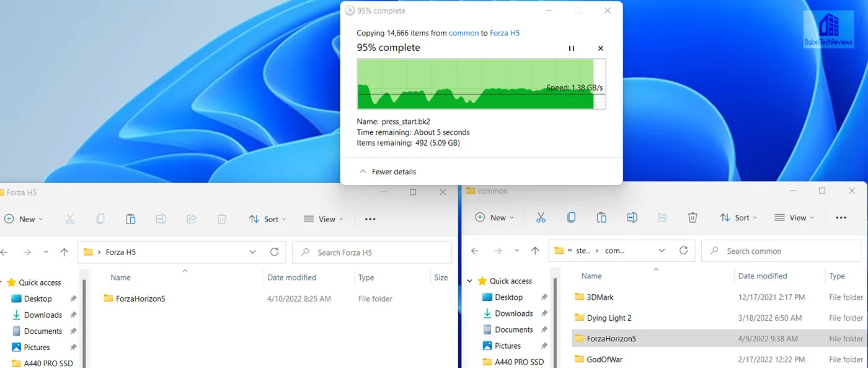The image size is (868, 368).
Task: Click Share icon in common window
Action: click(662, 218)
